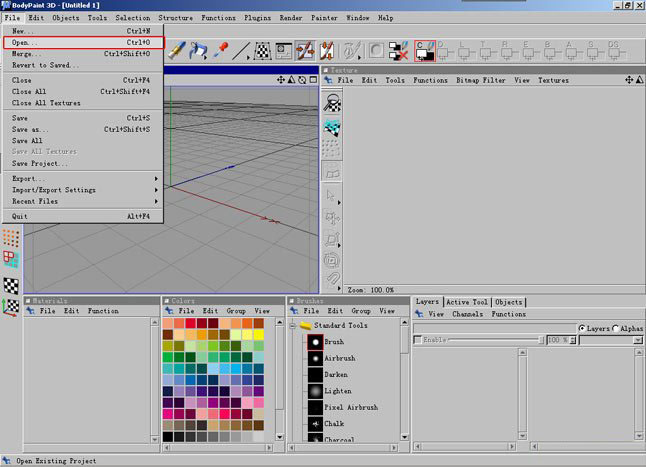Click the red-cyan polygons mode icon
646x467 pixels.
click(x=11, y=259)
